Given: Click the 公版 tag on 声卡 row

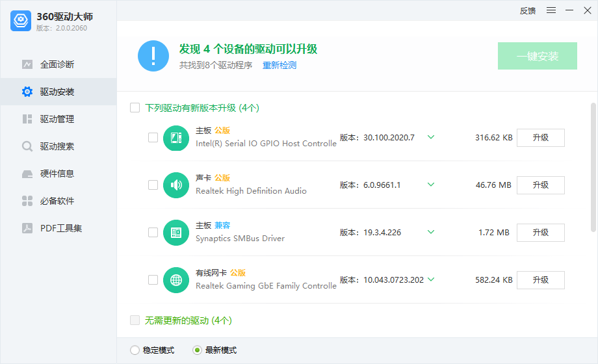Looking at the screenshot, I should pos(222,178).
